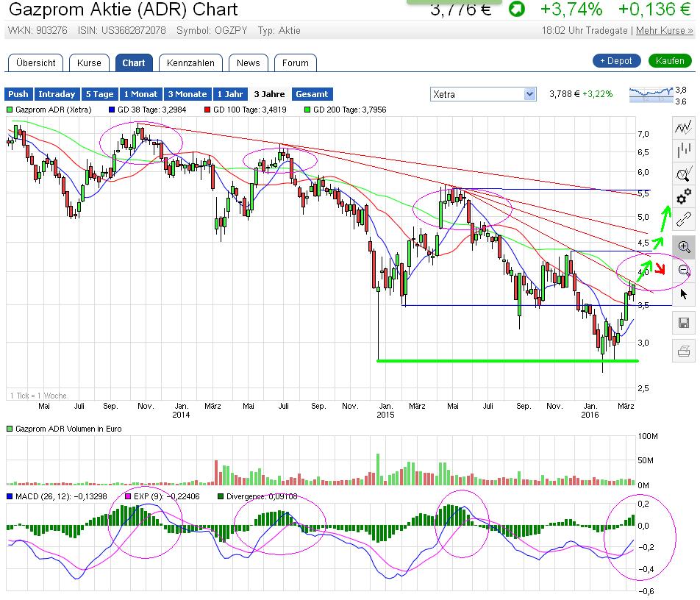Follow the Mehr Kurse link
This screenshot has width=700, height=600.
(x=664, y=30)
